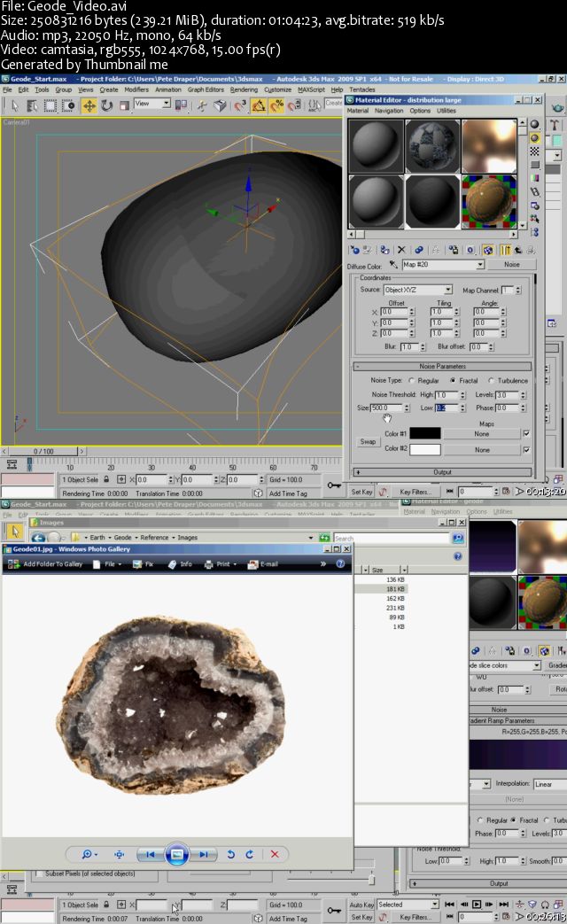Select the Turbulence Noise Type radio button
This screenshot has height=924, width=567.
point(491,381)
